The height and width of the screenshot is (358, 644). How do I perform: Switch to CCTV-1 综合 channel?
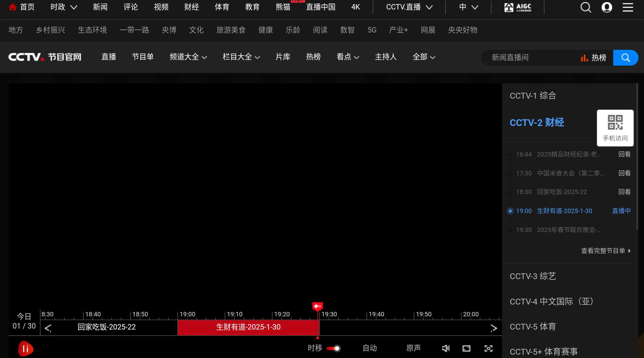click(x=533, y=96)
